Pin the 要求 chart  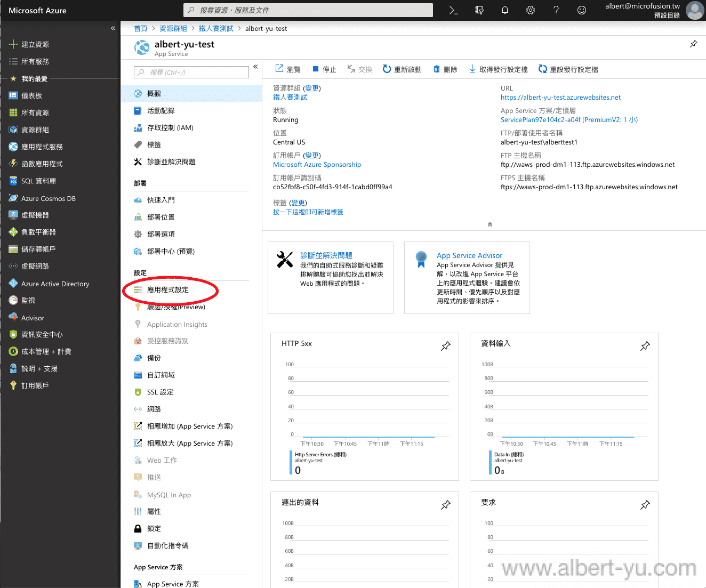[x=645, y=505]
